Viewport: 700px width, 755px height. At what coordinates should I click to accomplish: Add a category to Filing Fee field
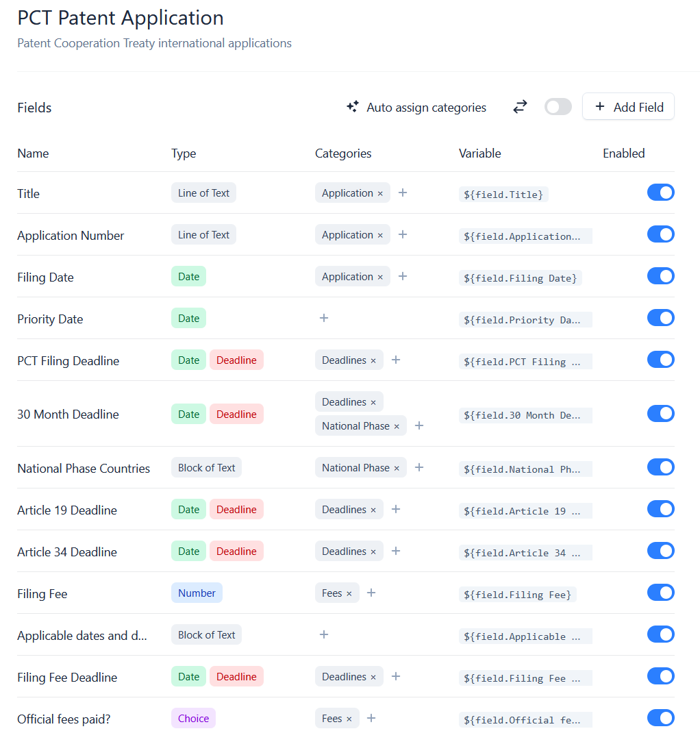[x=371, y=593]
